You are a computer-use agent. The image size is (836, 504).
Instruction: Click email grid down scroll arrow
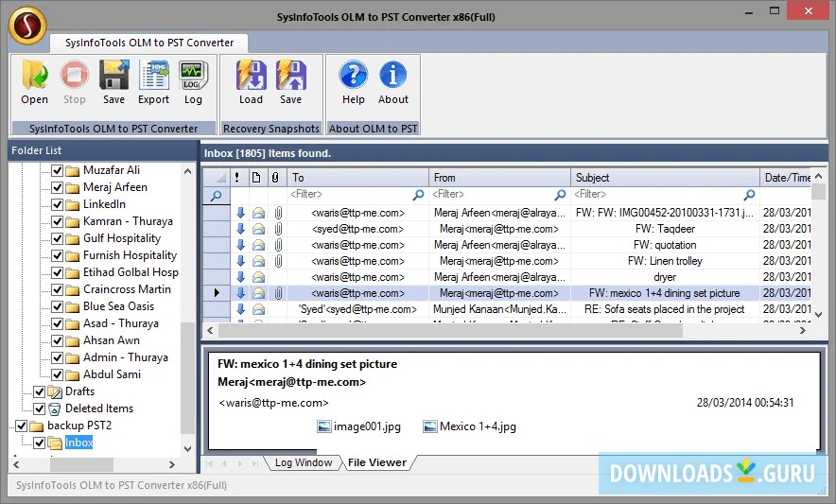(819, 315)
